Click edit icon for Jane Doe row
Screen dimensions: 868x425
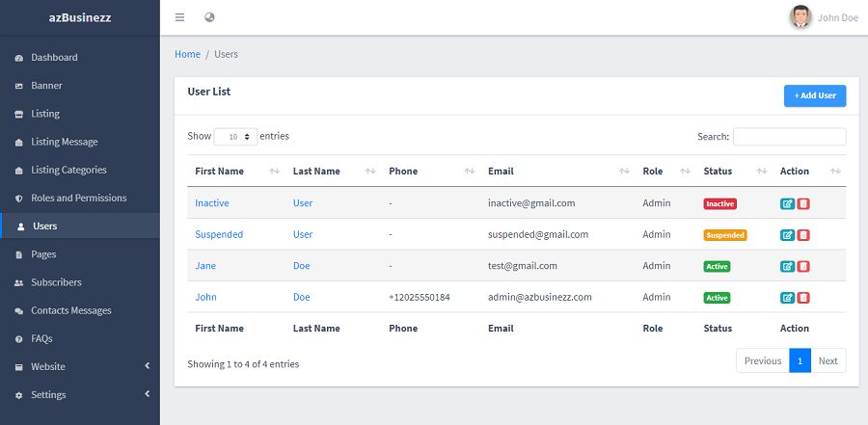pos(787,266)
